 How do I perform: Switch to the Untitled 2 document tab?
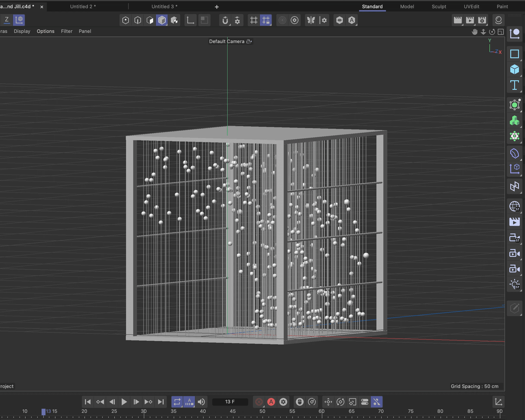(83, 6)
